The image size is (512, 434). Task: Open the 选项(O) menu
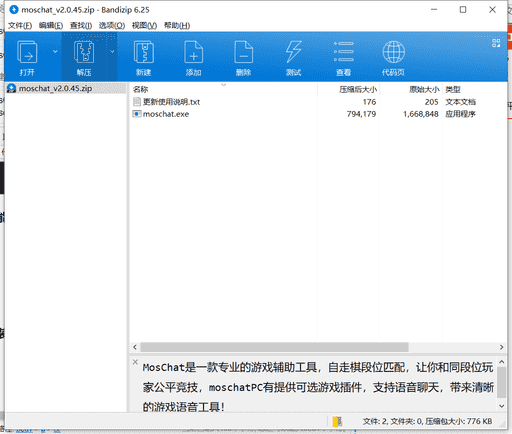click(112, 25)
